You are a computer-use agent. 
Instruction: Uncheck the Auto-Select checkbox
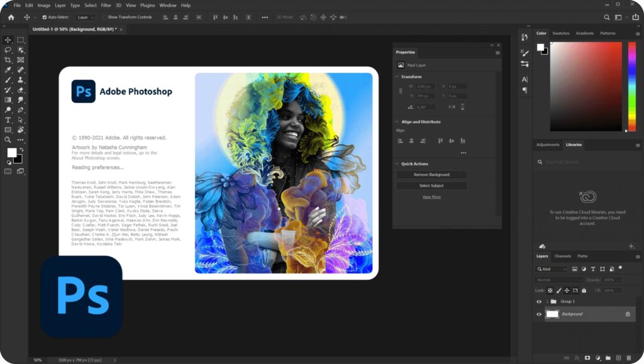pyautogui.click(x=45, y=17)
